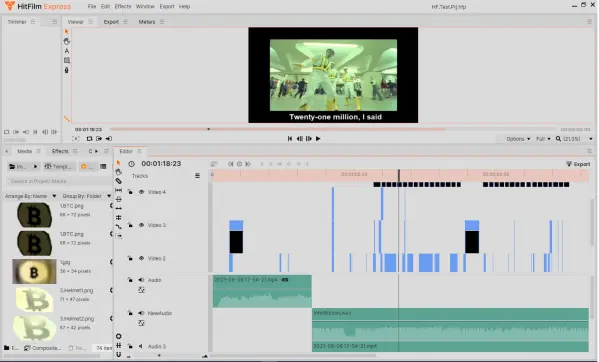Click the set out point icon under Viewer
Image resolution: width=599 pixels, height=362 pixels.
point(109,139)
